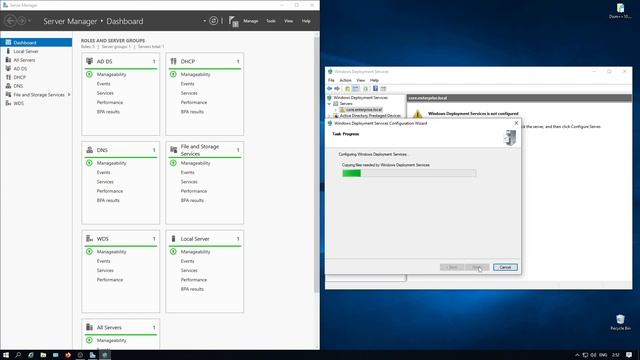
Task: Open the Help menu in Server Manager
Action: tap(306, 21)
